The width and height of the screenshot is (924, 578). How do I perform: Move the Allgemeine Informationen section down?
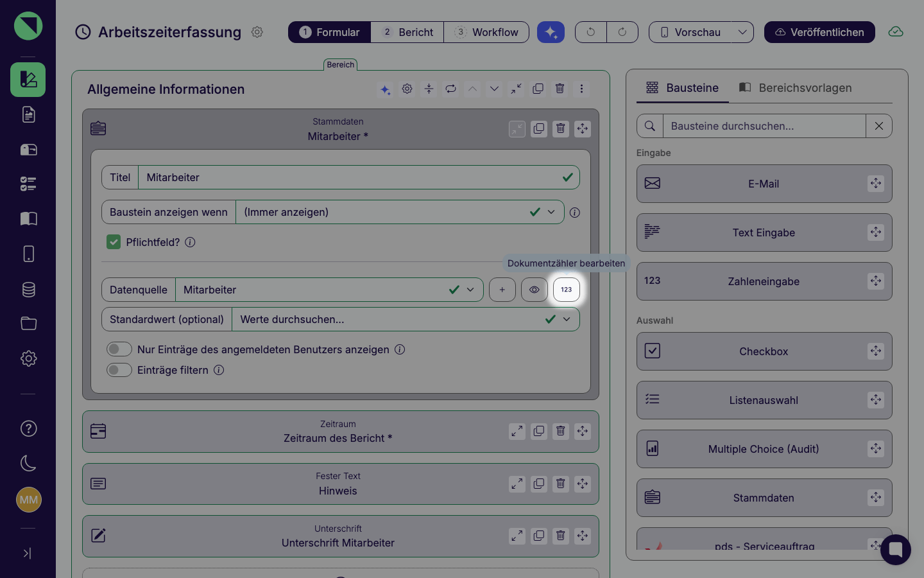494,89
